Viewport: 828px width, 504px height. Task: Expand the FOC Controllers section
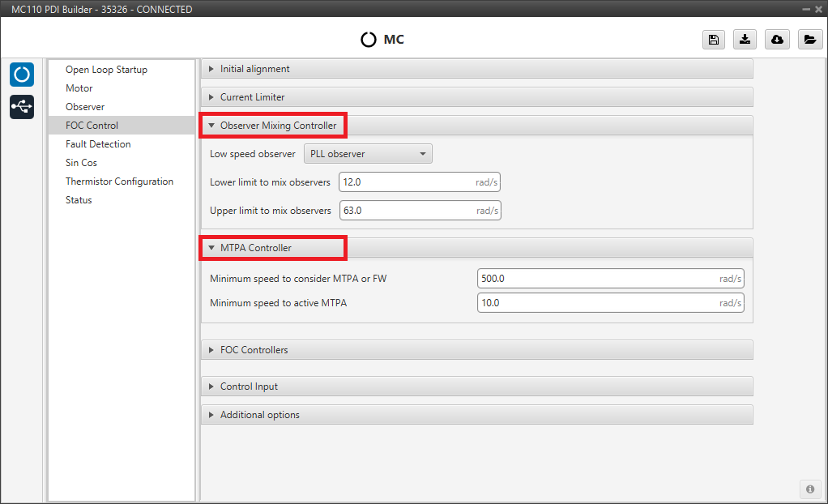point(254,350)
